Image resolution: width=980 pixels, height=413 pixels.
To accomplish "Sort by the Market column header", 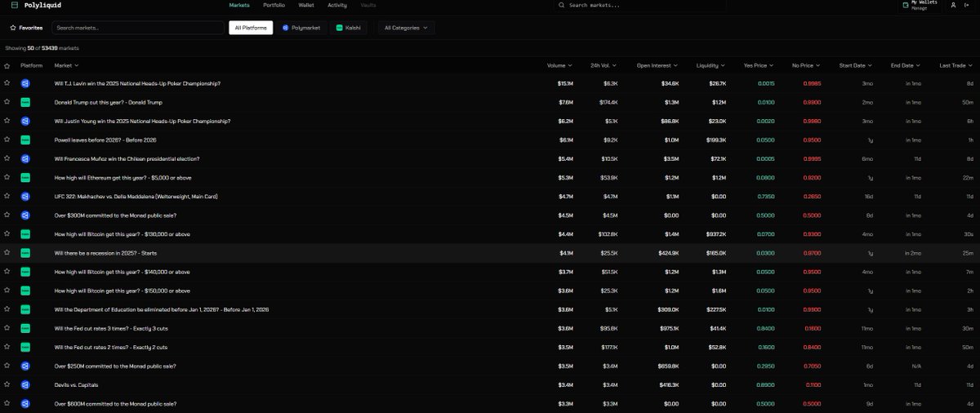I will [x=66, y=65].
